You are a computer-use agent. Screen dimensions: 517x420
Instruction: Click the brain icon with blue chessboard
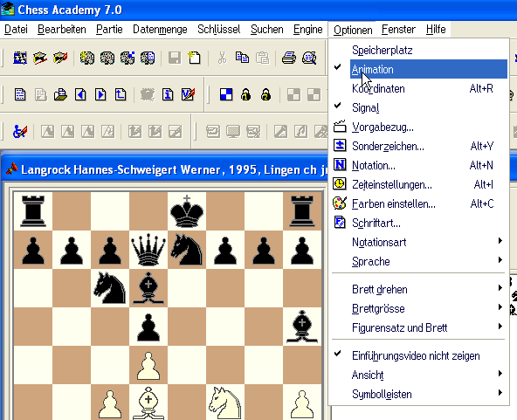tap(128, 58)
